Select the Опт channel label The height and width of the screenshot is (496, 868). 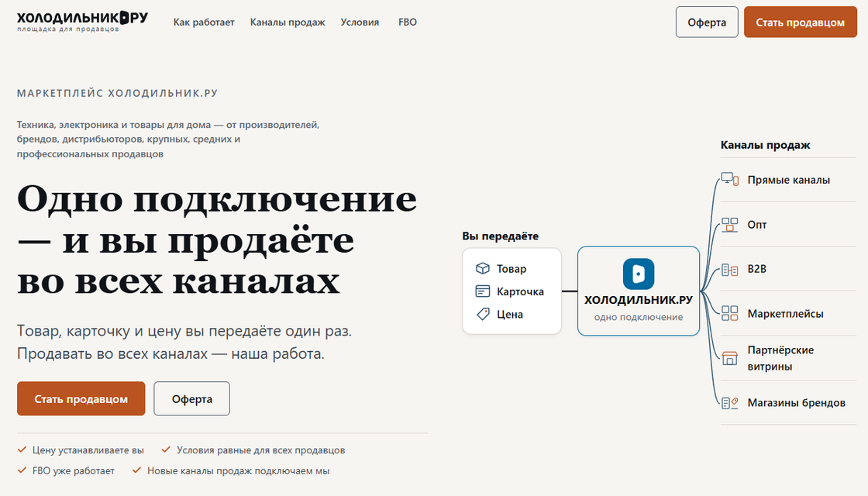pos(756,225)
